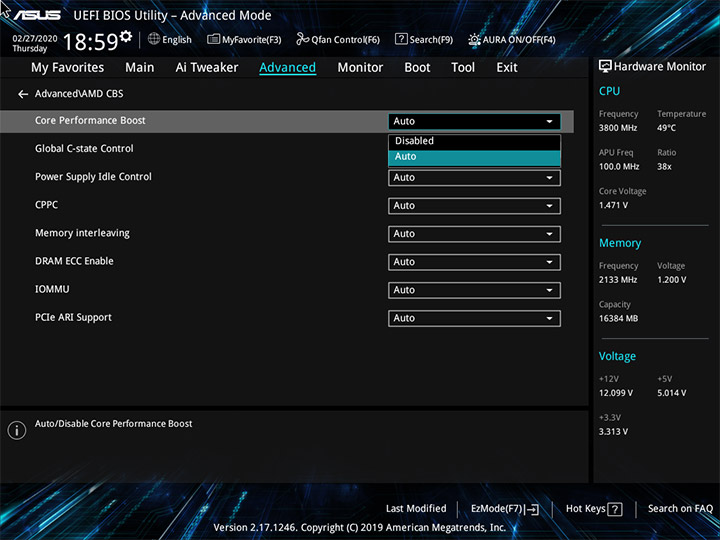The height and width of the screenshot is (540, 720).
Task: Click the +12V 12.099 V reading
Action: click(616, 394)
